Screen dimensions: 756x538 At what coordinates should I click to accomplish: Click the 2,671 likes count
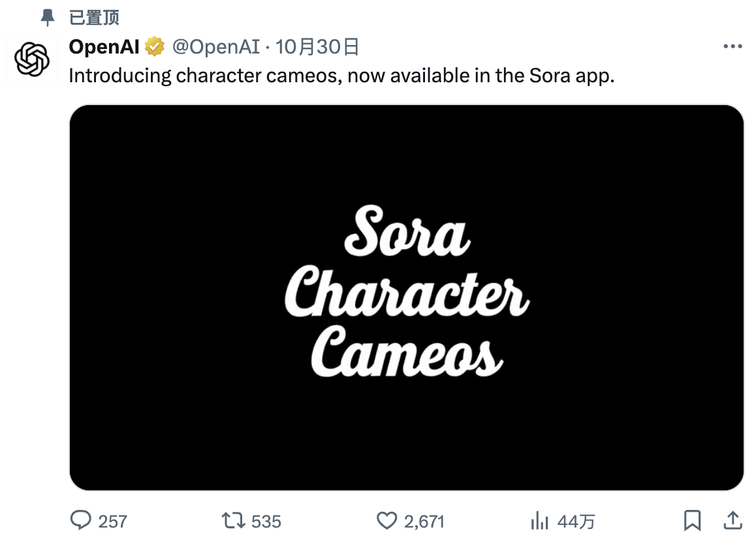point(424,521)
